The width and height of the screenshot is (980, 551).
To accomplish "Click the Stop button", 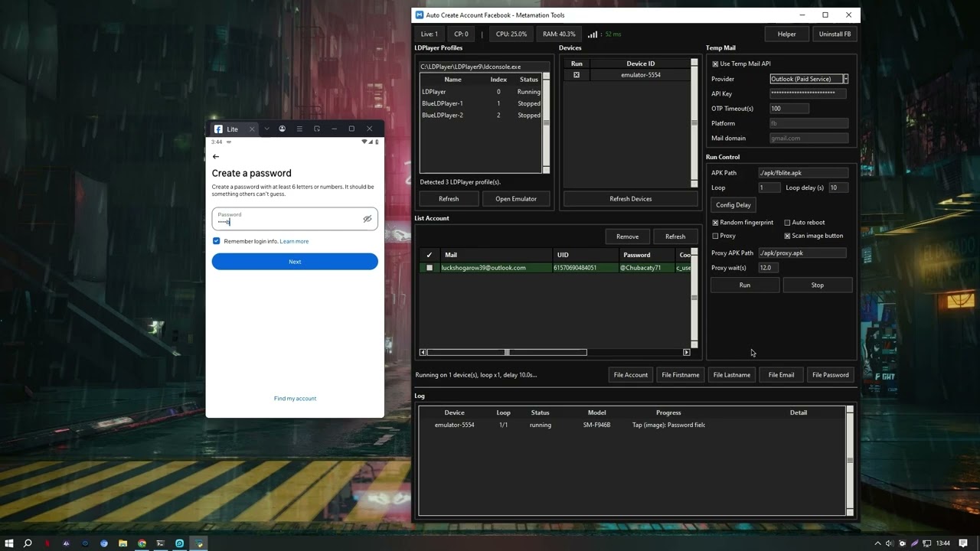I will pyautogui.click(x=817, y=285).
